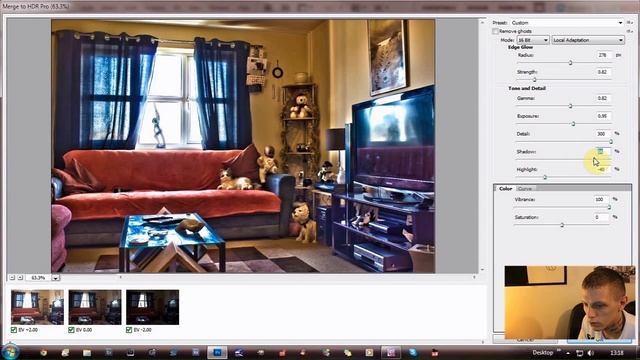Click the Saturation slider handle

pyautogui.click(x=562, y=225)
